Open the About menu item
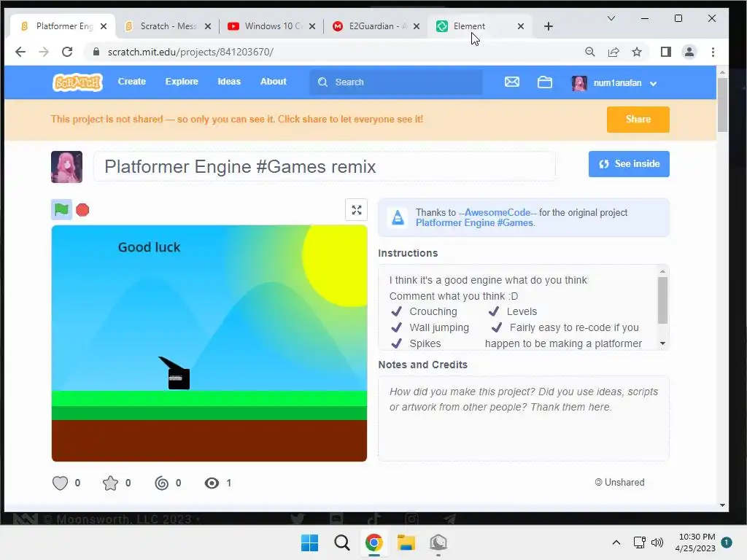 click(274, 82)
